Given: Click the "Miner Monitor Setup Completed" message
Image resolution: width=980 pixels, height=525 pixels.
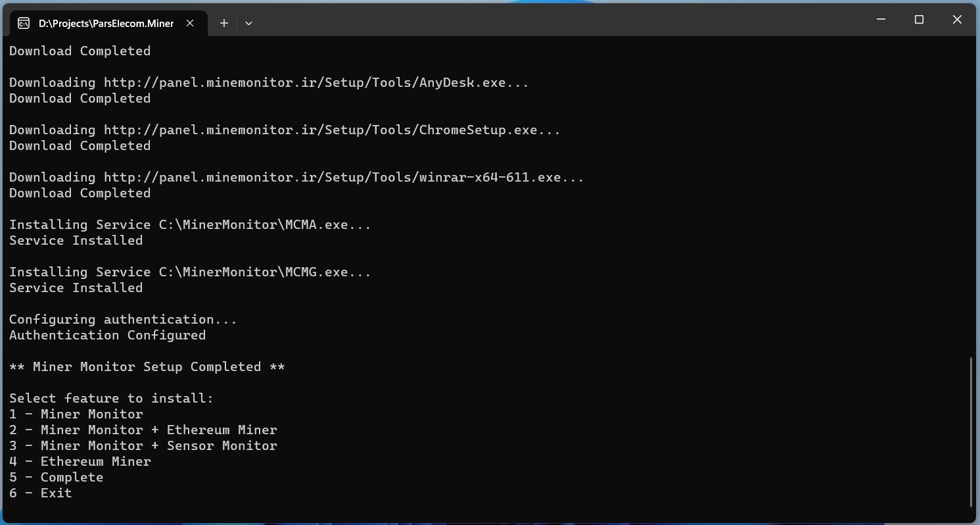Looking at the screenshot, I should coord(147,367).
